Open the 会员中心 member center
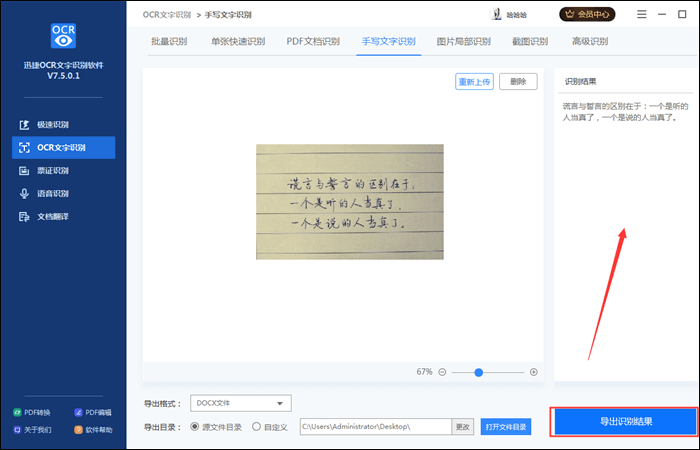Image resolution: width=700 pixels, height=450 pixels. 590,15
